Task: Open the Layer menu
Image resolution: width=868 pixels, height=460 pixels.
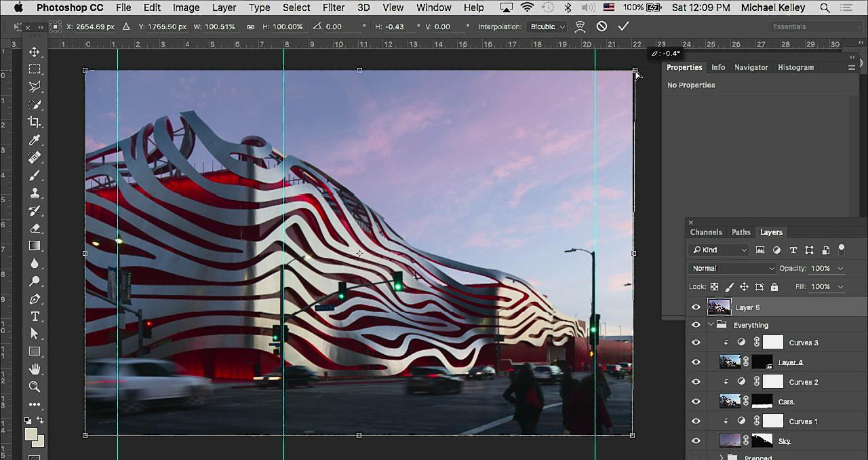Action: click(x=224, y=7)
